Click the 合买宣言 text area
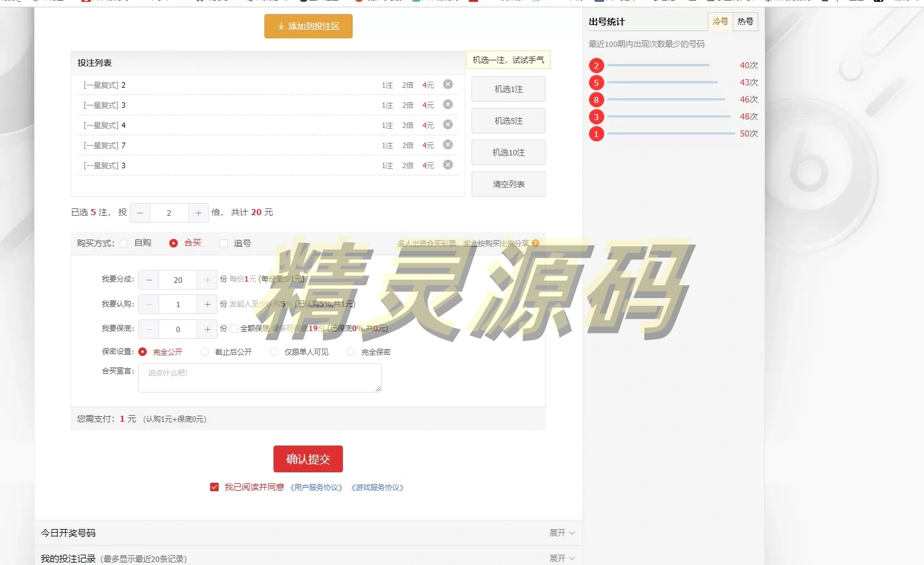 260,378
